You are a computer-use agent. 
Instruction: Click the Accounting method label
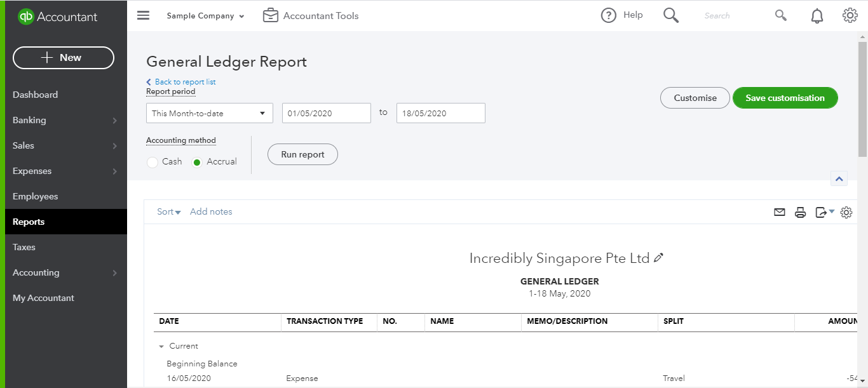(x=181, y=140)
